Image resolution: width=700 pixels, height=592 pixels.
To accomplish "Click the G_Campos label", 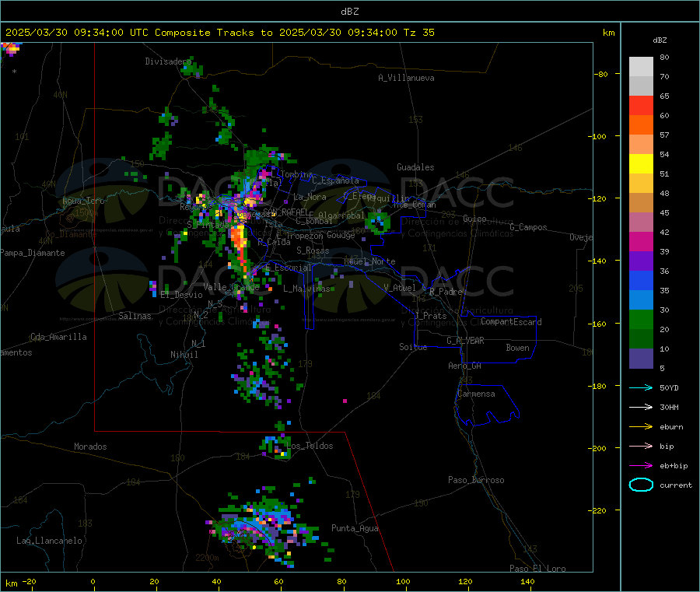I will [x=528, y=227].
